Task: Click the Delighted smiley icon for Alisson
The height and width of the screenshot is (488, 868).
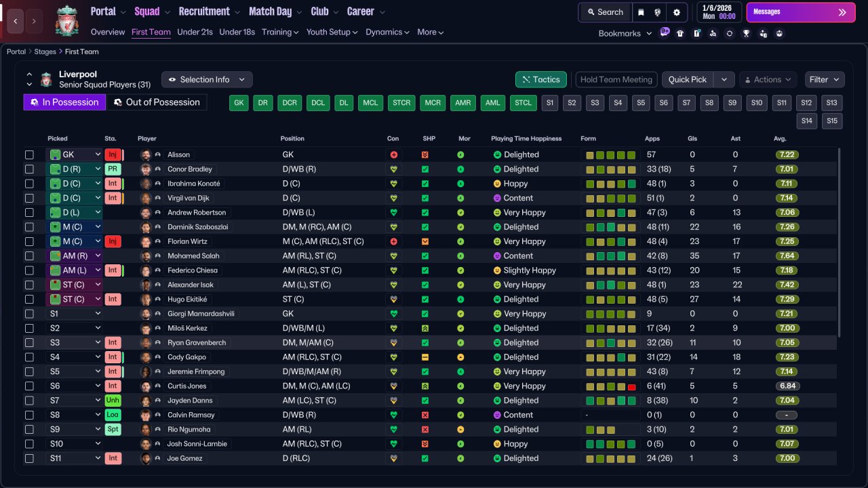Action: tap(497, 155)
